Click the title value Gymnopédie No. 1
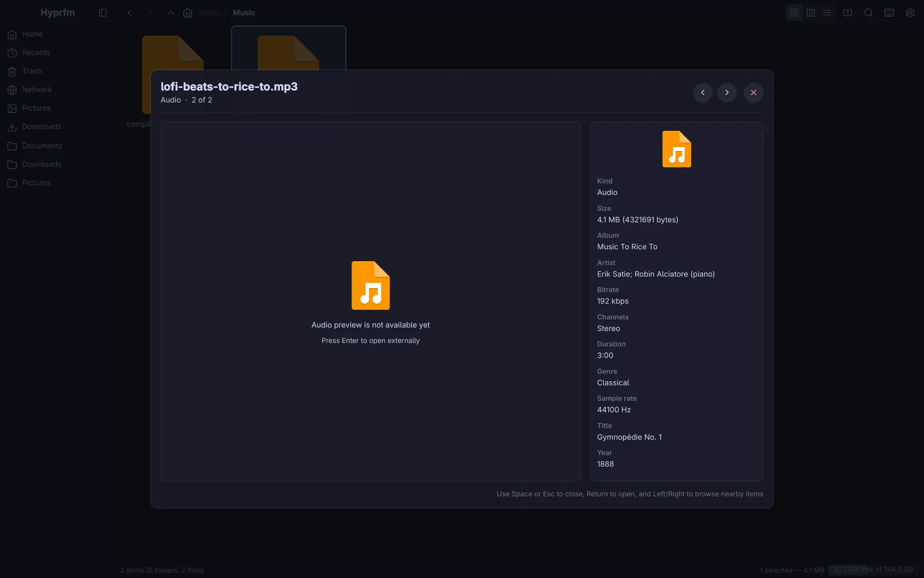Viewport: 924px width, 578px height. pyautogui.click(x=629, y=437)
